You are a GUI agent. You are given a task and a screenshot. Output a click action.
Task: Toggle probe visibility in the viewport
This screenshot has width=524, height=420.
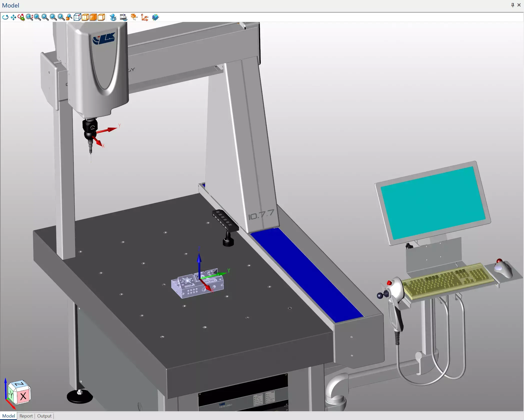pos(113,17)
